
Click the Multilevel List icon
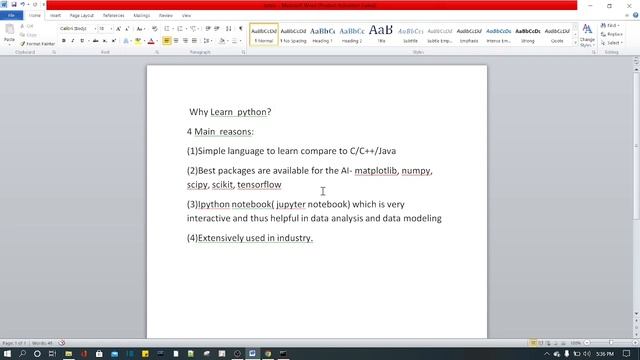pyautogui.click(x=193, y=29)
